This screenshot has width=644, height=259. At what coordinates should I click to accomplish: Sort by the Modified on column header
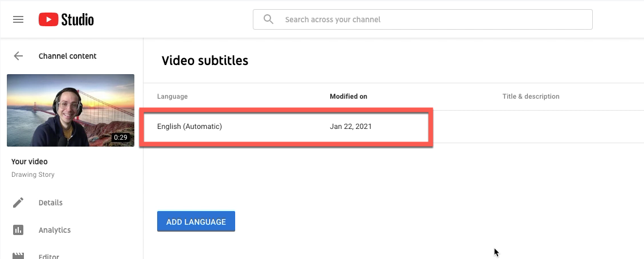348,96
